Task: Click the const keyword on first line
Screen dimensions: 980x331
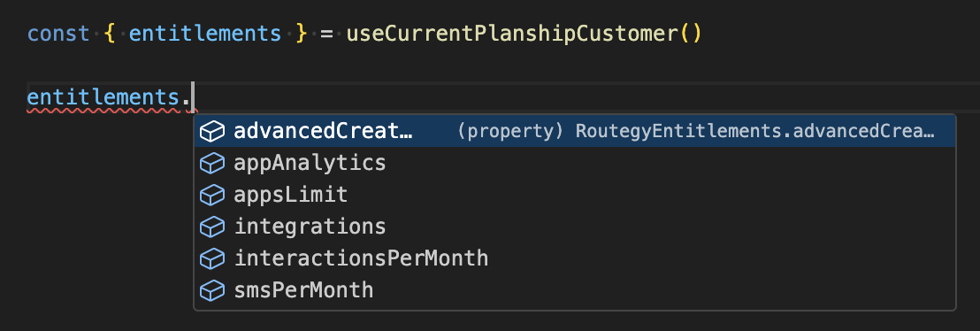Action: [x=58, y=33]
